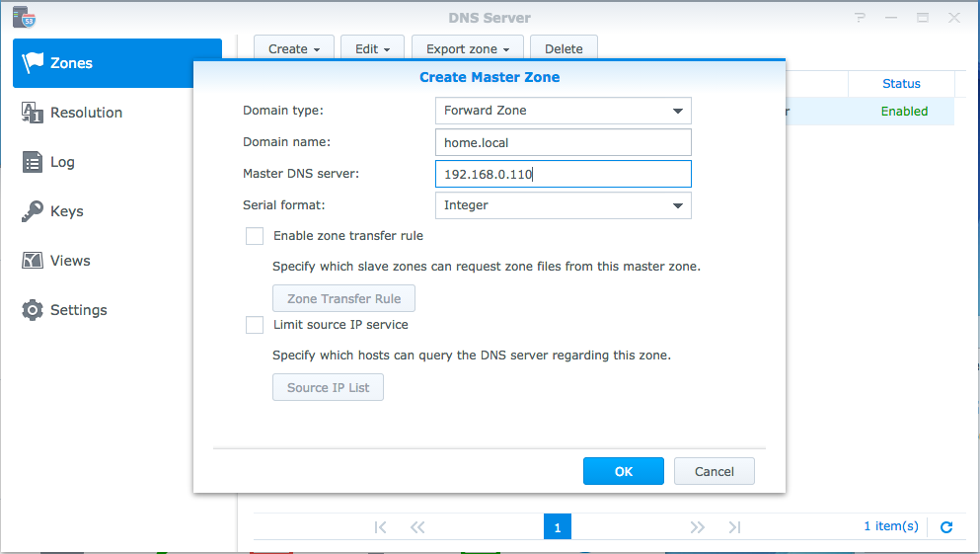980x554 pixels.
Task: Click the Source IP List button
Action: 328,388
